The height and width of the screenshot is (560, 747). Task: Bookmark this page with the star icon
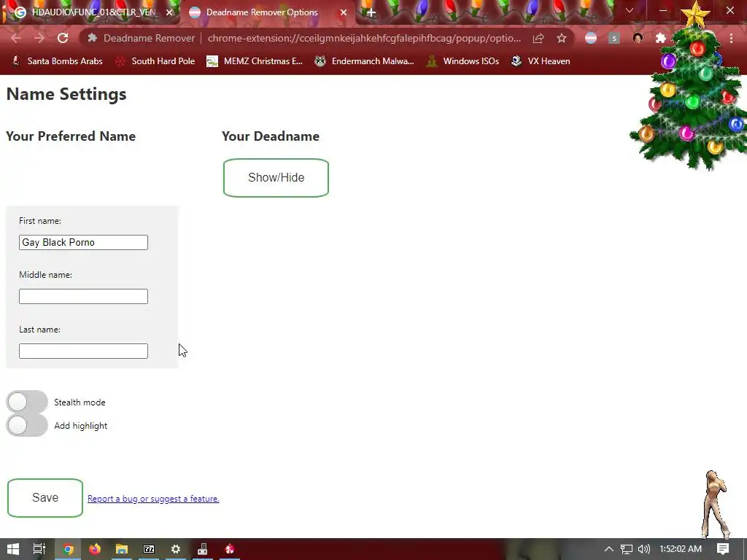(x=562, y=38)
